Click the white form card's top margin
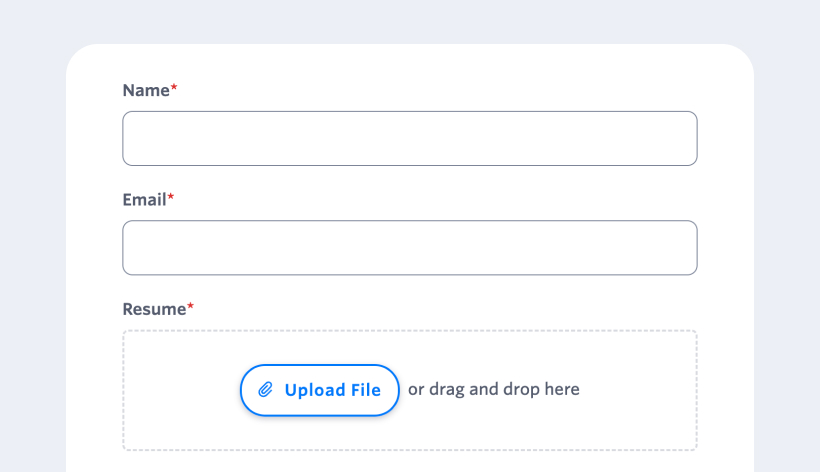 tap(409, 60)
